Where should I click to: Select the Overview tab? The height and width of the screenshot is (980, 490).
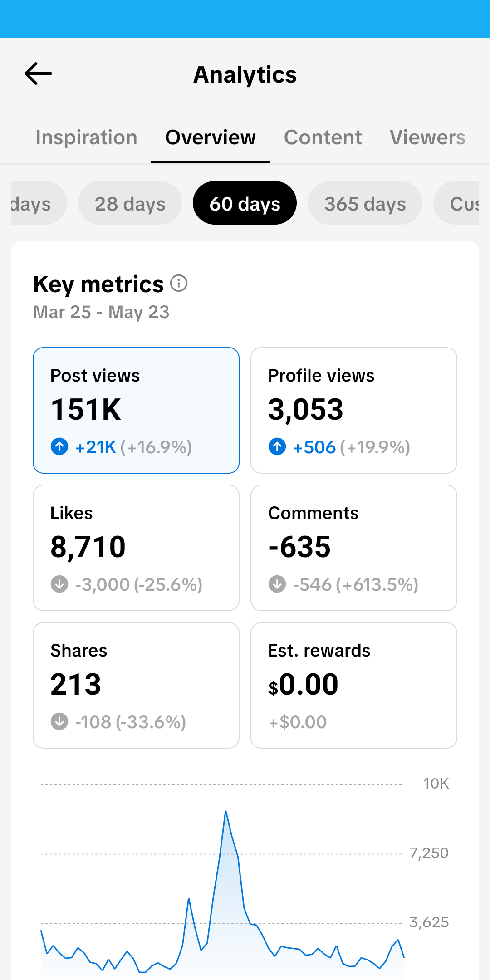pyautogui.click(x=211, y=137)
